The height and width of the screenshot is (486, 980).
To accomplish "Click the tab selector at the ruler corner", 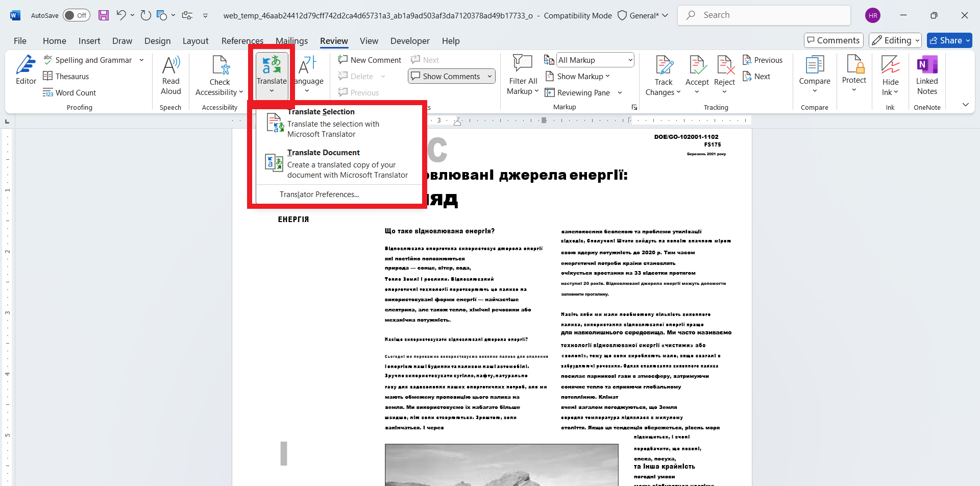I will [7, 121].
